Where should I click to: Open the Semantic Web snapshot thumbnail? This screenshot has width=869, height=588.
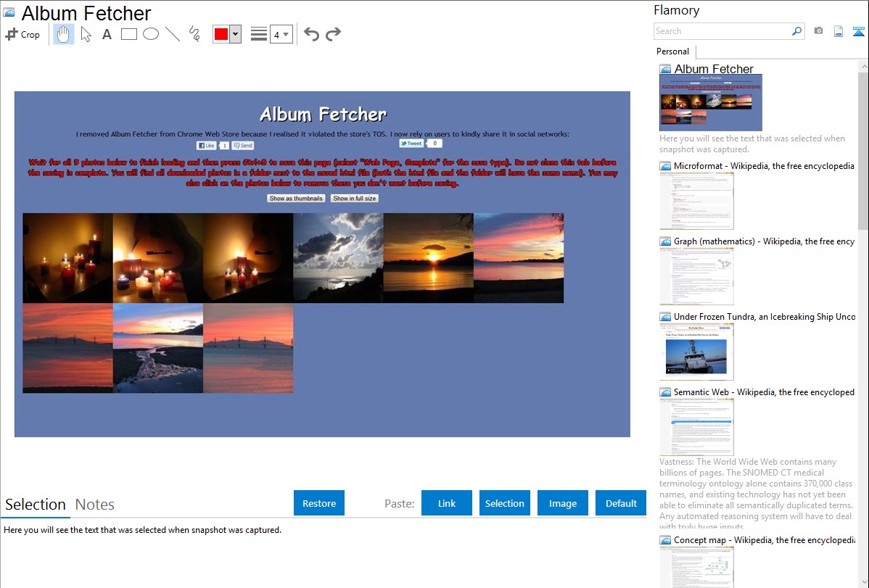pos(696,427)
